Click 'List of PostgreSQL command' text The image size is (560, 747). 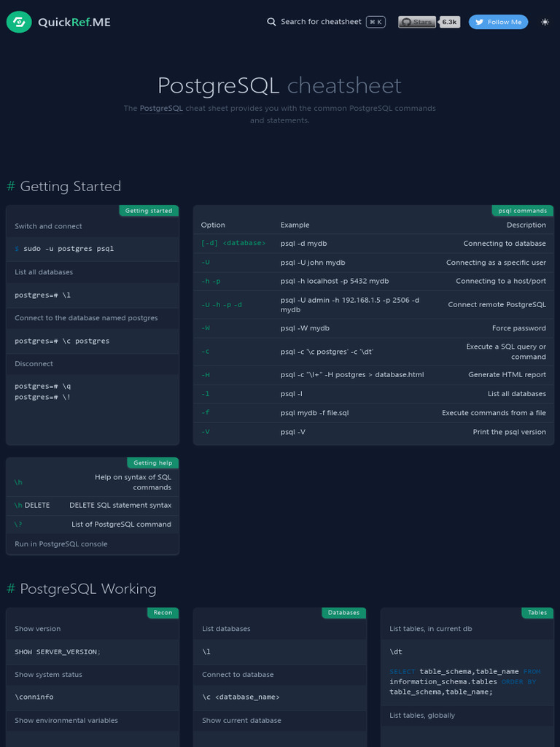(x=121, y=524)
